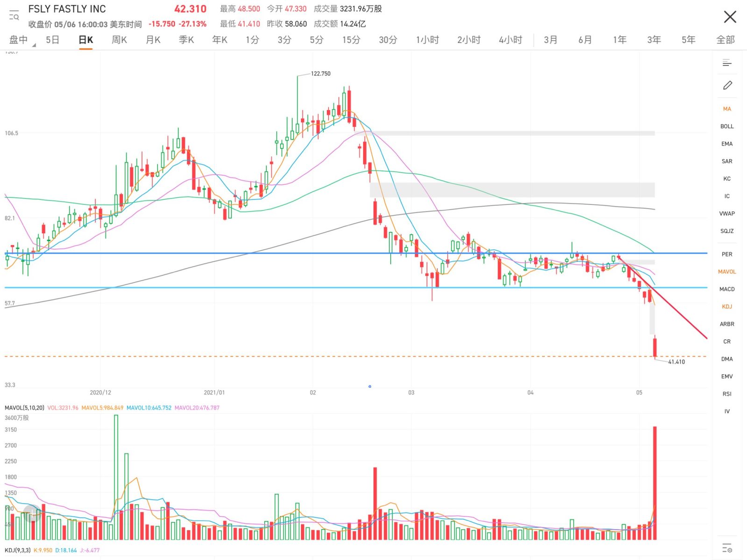
Task: Tap the last red candlestick near 41.410
Action: point(655,347)
